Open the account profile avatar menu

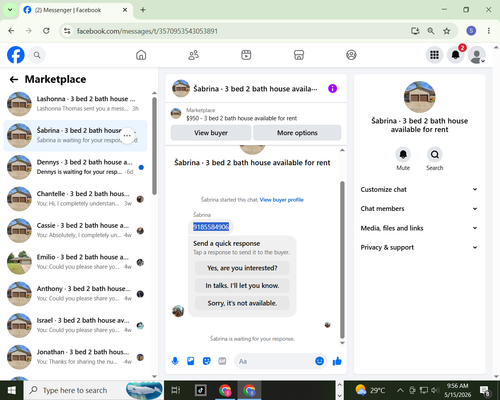(477, 55)
